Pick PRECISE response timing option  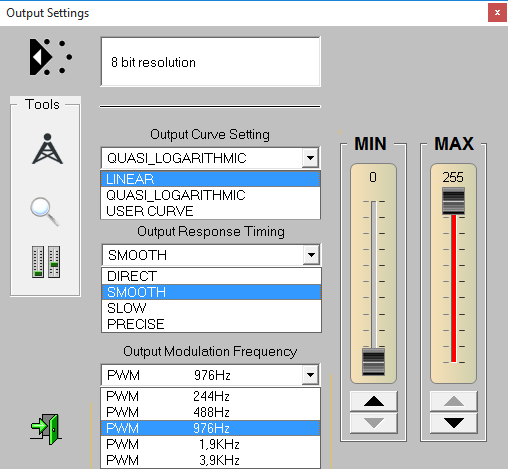tap(211, 324)
